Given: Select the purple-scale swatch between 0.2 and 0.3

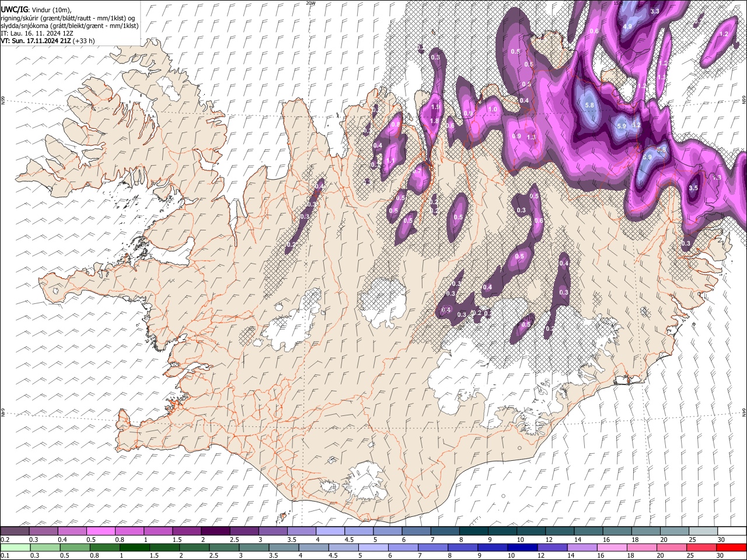Looking at the screenshot, I should pos(16,531).
